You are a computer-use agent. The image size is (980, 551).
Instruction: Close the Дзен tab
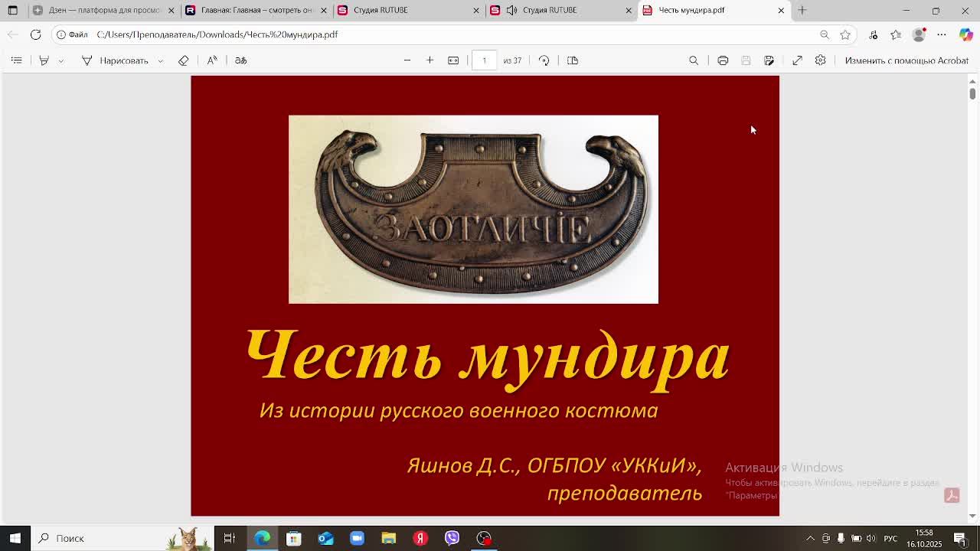[x=171, y=10]
